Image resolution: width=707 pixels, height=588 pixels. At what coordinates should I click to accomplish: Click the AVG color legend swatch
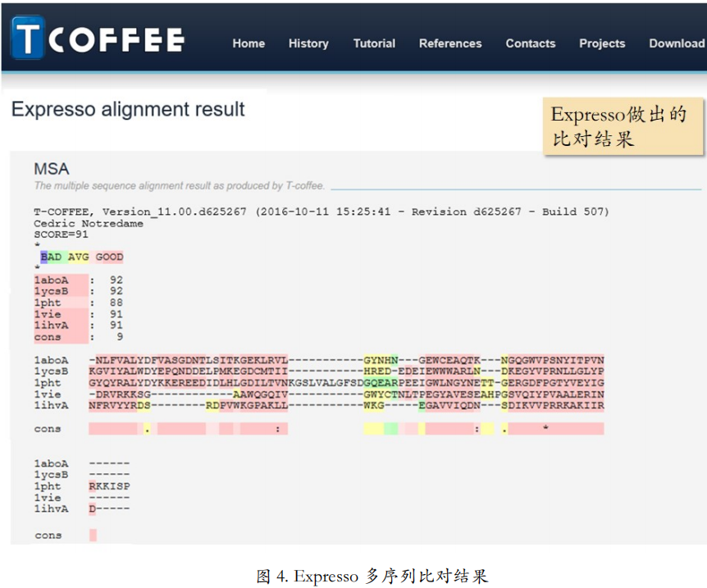(79, 257)
